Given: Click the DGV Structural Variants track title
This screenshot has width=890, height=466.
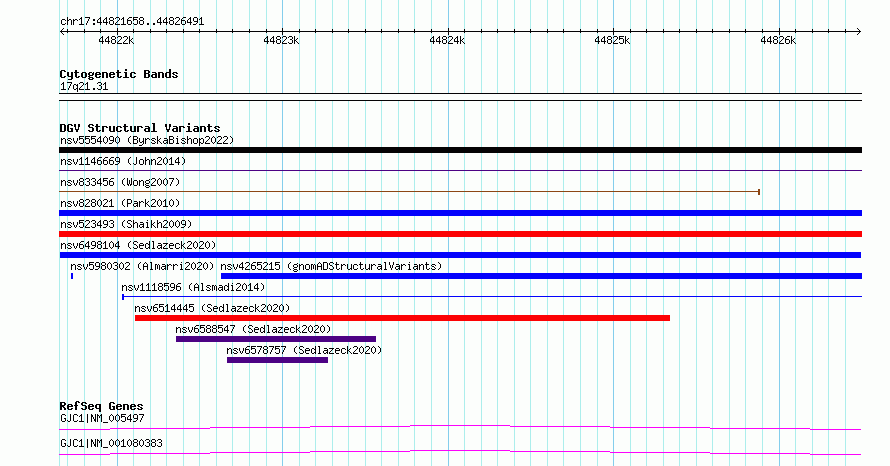Looking at the screenshot, I should [x=140, y=128].
